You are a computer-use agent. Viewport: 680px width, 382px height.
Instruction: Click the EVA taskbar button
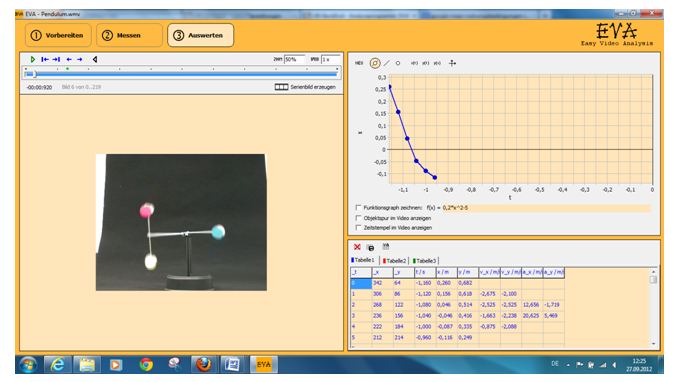(264, 365)
